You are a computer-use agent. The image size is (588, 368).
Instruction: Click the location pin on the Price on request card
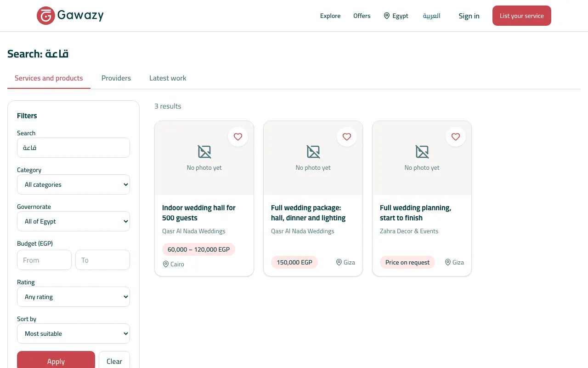click(448, 262)
